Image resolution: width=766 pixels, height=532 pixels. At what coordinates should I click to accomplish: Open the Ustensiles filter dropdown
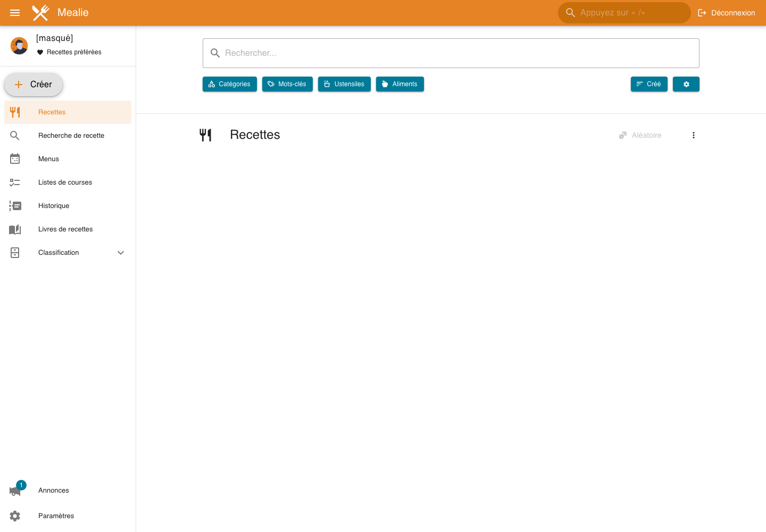click(344, 84)
